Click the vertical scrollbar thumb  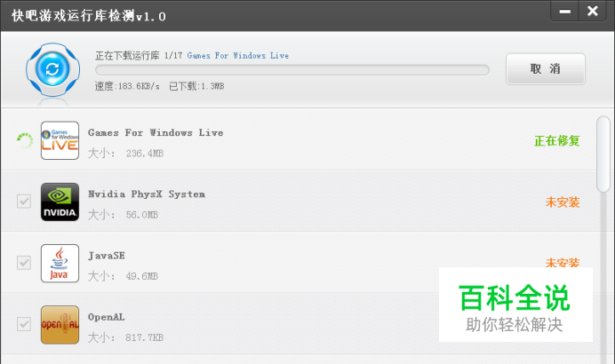tap(603, 154)
